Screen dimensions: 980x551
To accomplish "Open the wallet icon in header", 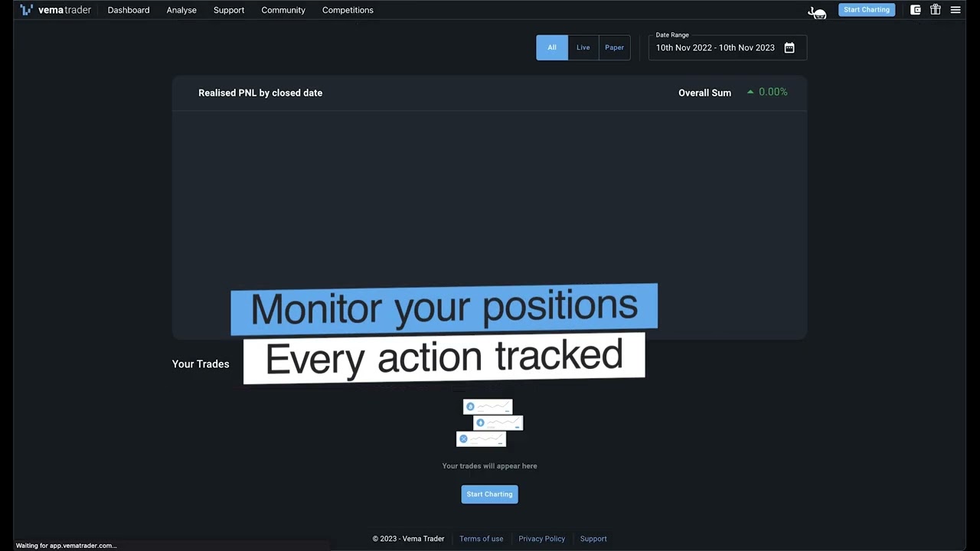I will [916, 10].
